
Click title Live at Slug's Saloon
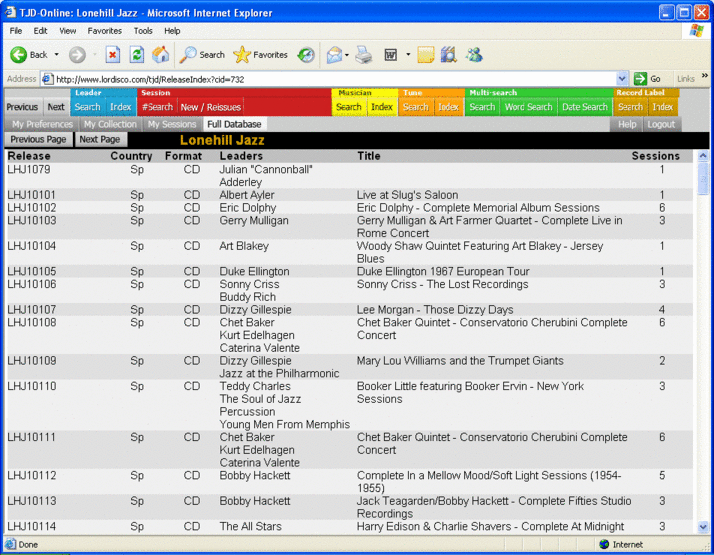pyautogui.click(x=407, y=195)
